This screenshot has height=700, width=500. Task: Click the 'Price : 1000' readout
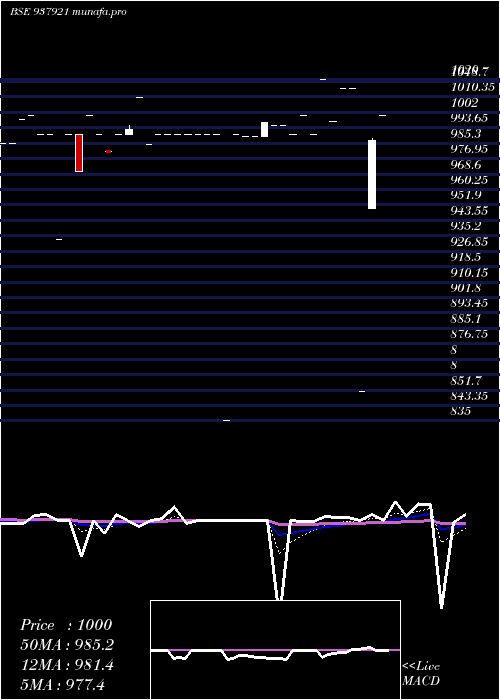(x=66, y=625)
